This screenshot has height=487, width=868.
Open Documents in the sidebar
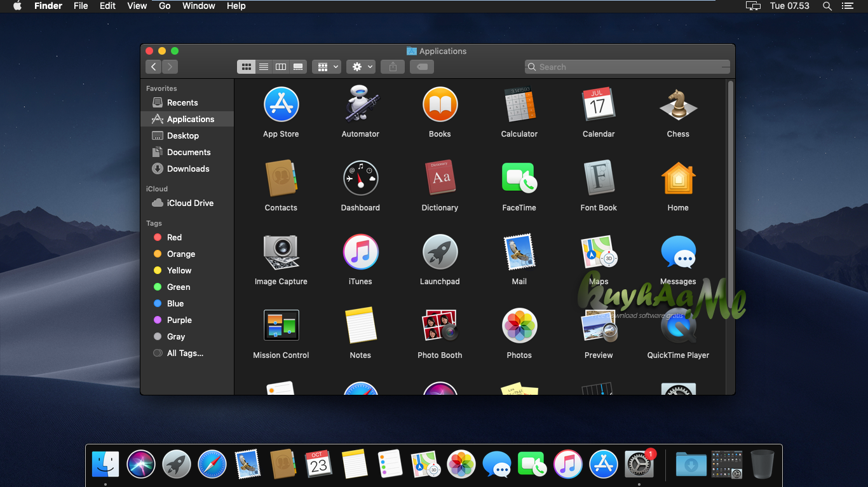tap(187, 152)
